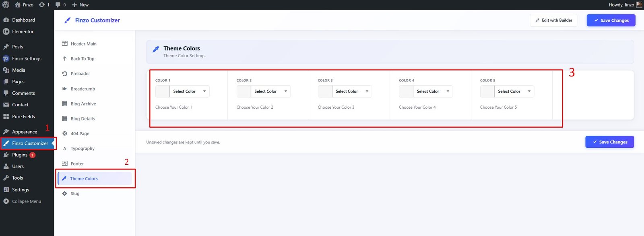Click the Contact envelope icon
Image resolution: width=644 pixels, height=236 pixels.
(x=6, y=105)
